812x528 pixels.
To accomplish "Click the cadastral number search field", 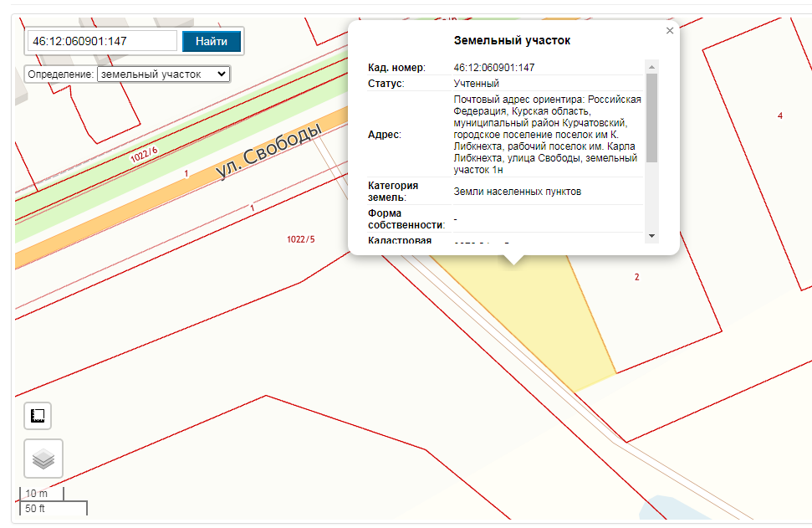I will point(102,41).
